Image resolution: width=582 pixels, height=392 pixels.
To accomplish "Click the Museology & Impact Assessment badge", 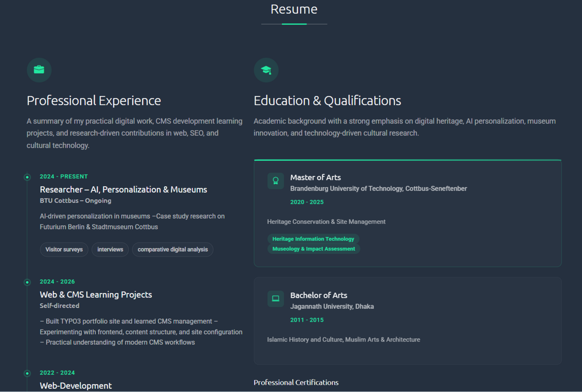I will tap(314, 249).
